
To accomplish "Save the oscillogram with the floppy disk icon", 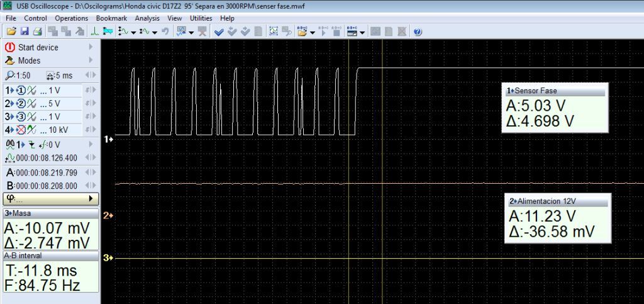I will pyautogui.click(x=25, y=31).
